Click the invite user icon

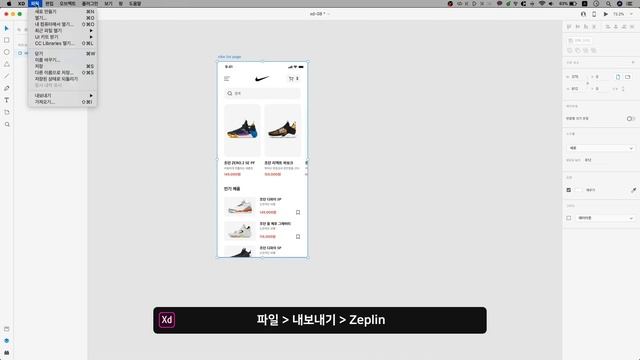tap(583, 14)
